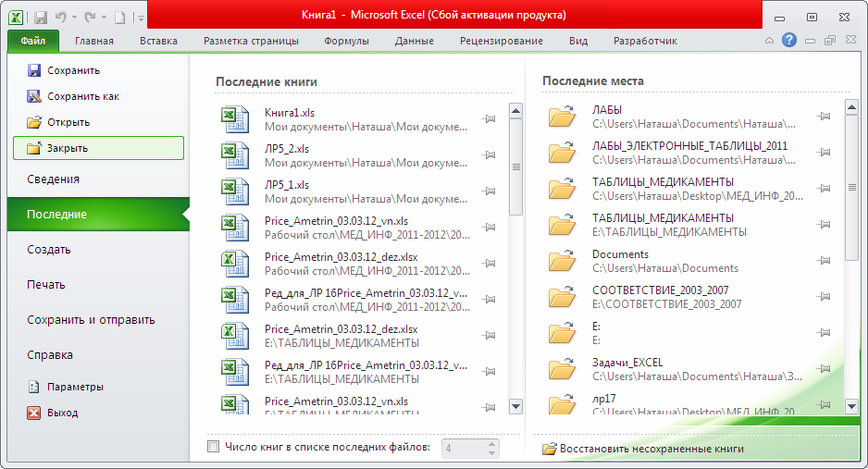Pin the СООТВЕТСТВИЕ_2003_2007 folder
868x469 pixels.
pos(824,296)
